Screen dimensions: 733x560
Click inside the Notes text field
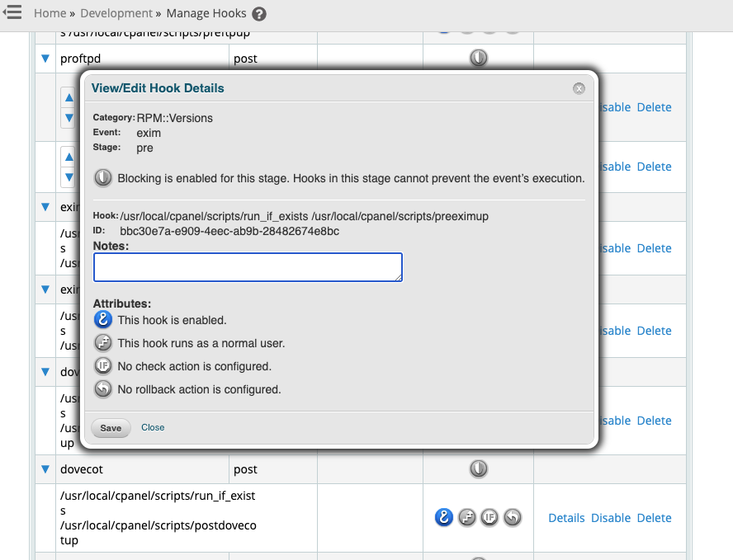pyautogui.click(x=248, y=267)
